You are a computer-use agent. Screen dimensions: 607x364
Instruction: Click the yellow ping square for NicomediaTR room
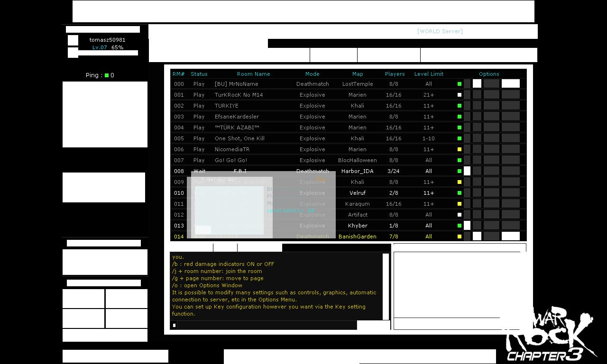460,149
